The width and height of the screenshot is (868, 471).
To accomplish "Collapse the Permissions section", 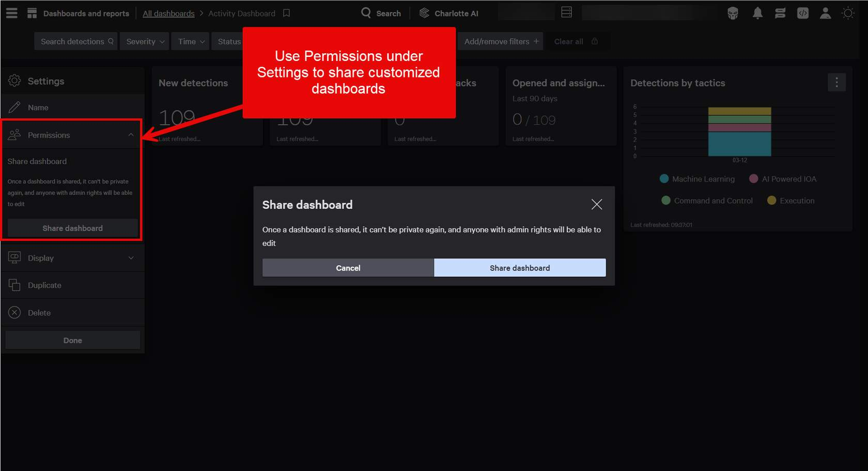I will coord(131,135).
